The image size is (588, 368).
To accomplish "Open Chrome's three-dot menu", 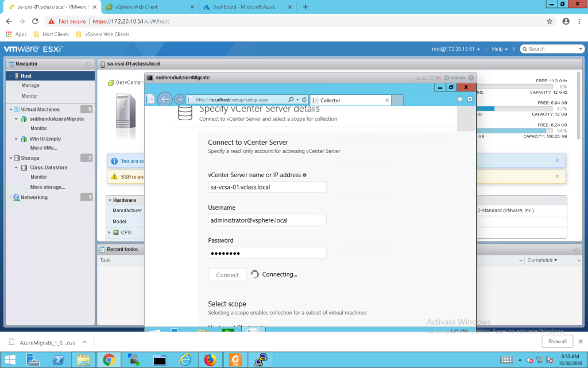I will pos(580,21).
